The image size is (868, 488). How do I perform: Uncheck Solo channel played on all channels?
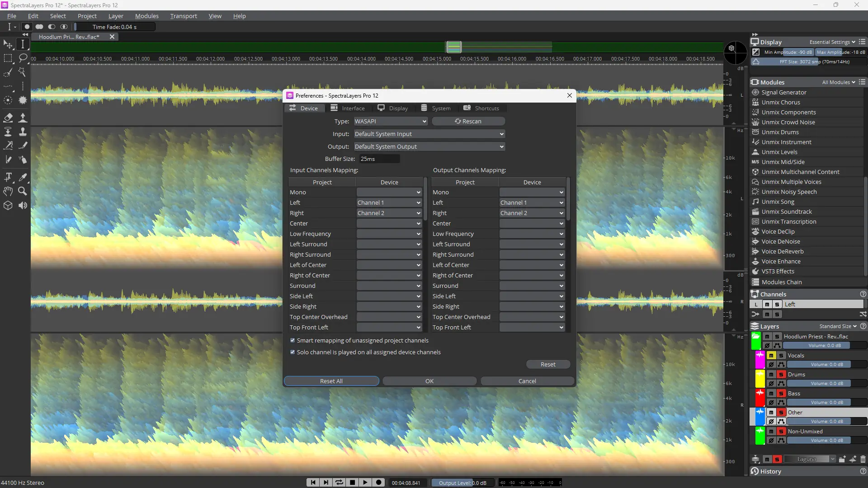(292, 352)
